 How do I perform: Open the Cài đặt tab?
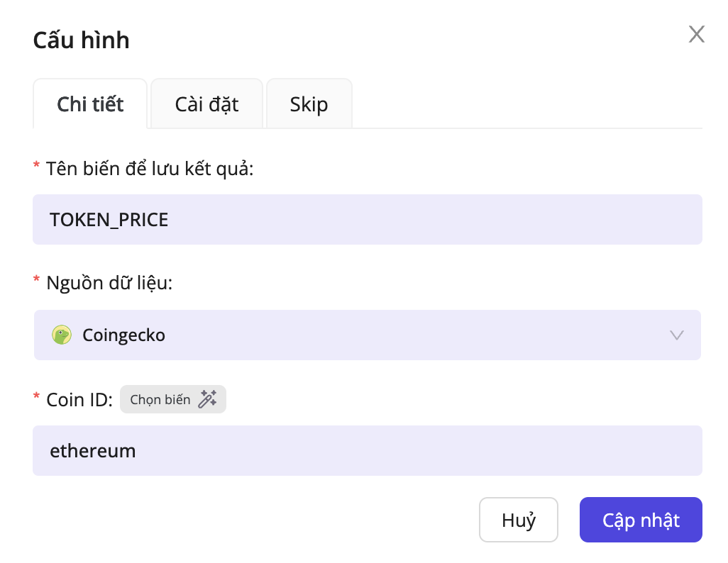pos(206,104)
